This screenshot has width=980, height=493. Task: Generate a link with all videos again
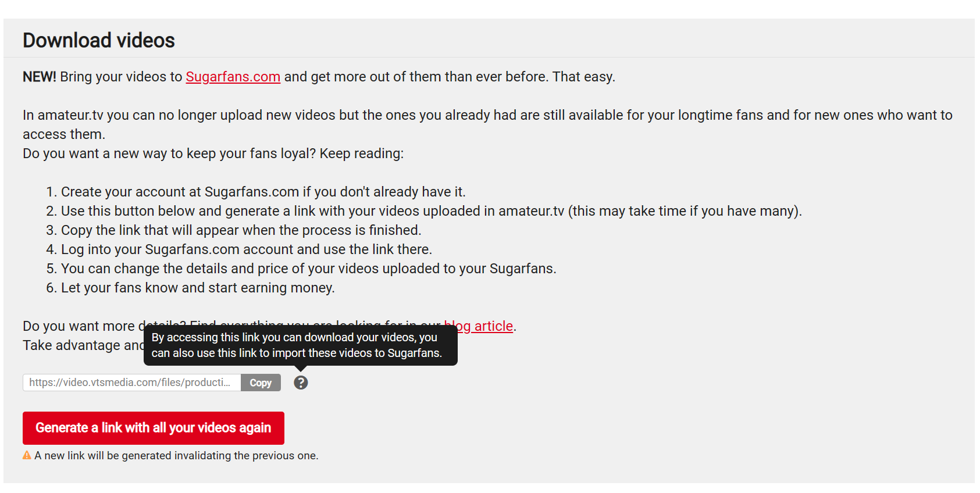[154, 428]
